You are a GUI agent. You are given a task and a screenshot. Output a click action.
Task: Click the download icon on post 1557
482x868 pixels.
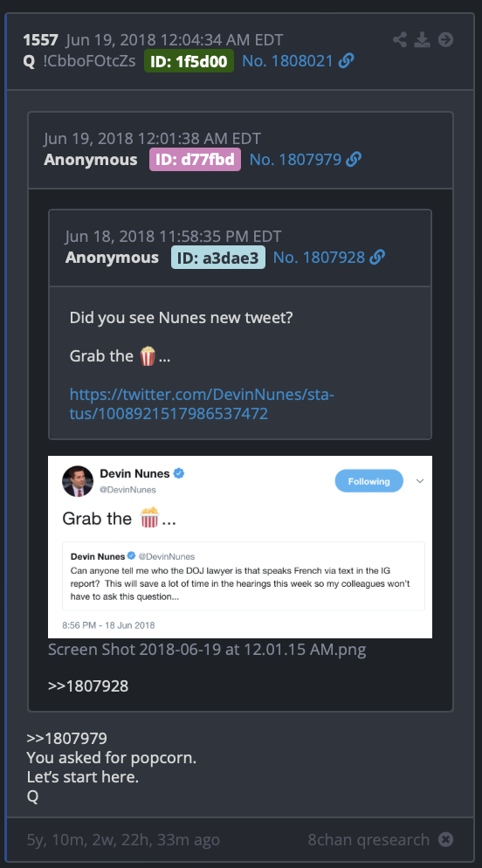tap(423, 40)
